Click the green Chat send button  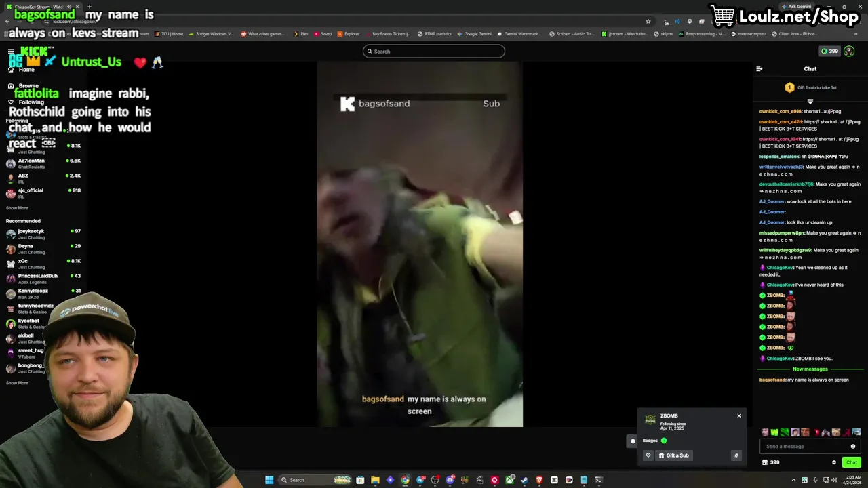point(852,462)
